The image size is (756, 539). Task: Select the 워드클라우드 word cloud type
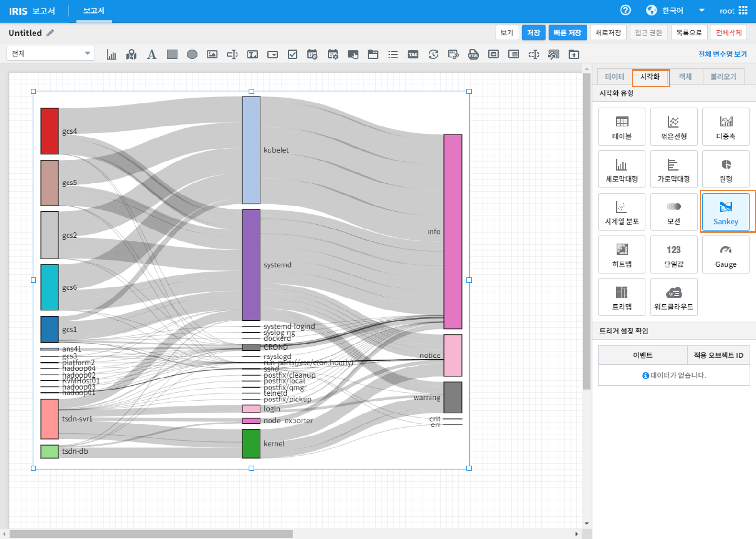(674, 297)
